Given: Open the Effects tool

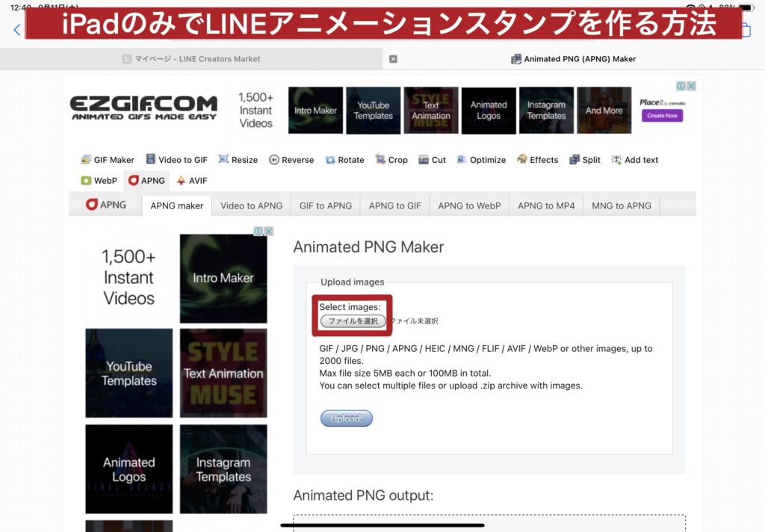Looking at the screenshot, I should click(537, 160).
